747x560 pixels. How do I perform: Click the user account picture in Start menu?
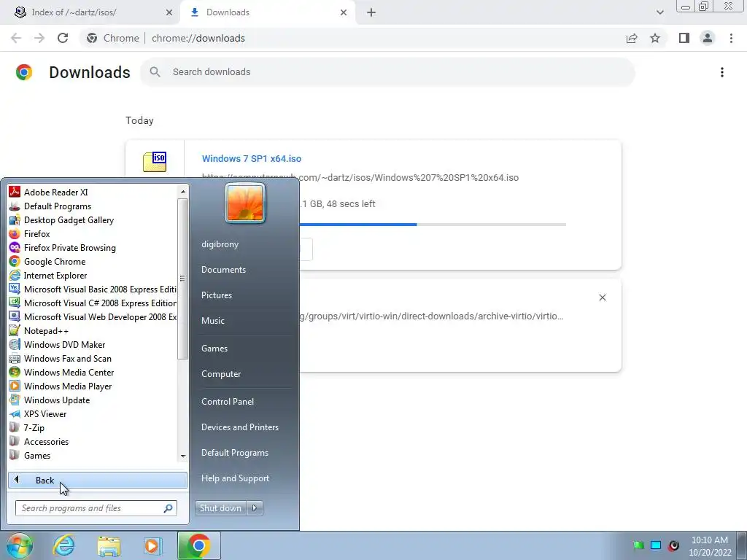(245, 203)
